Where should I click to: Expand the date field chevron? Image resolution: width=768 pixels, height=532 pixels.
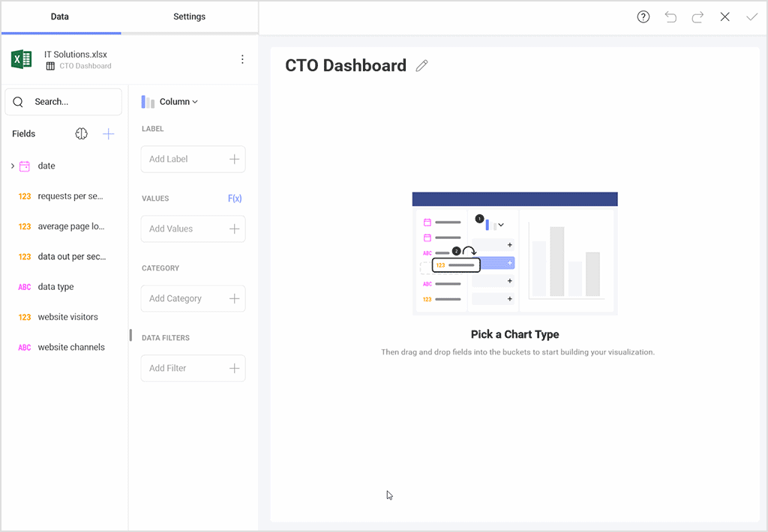[13, 166]
